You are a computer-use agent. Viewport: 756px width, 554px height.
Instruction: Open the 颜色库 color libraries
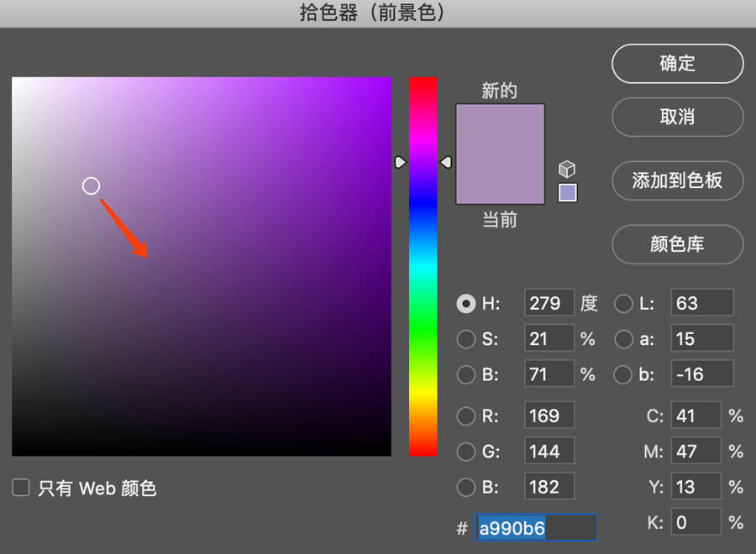coord(677,245)
